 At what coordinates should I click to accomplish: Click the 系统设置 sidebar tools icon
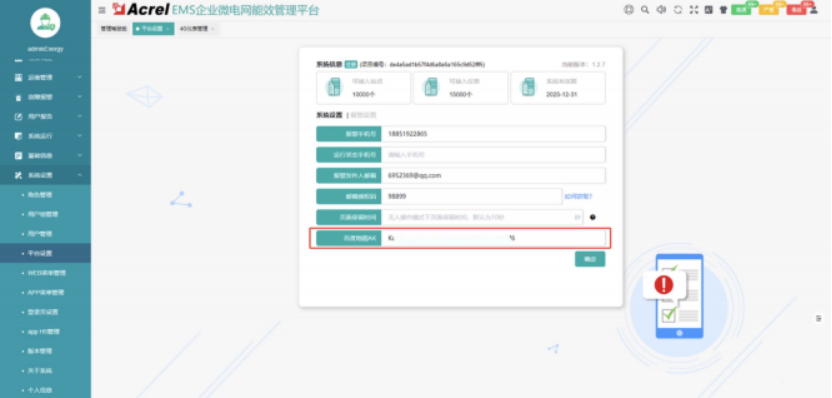click(x=19, y=175)
